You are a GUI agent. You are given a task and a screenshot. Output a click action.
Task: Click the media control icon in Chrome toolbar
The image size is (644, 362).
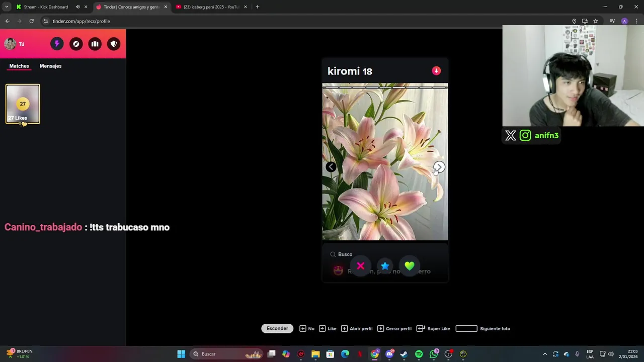pyautogui.click(x=612, y=21)
